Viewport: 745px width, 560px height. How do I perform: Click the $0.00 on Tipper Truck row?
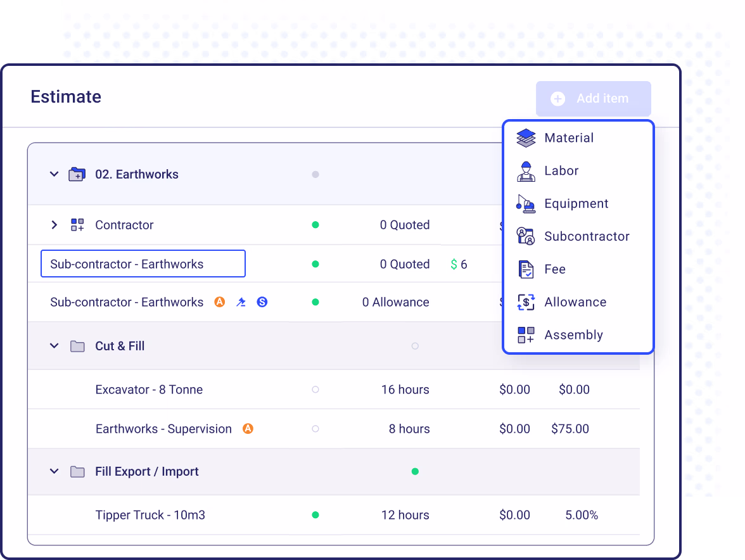514,515
